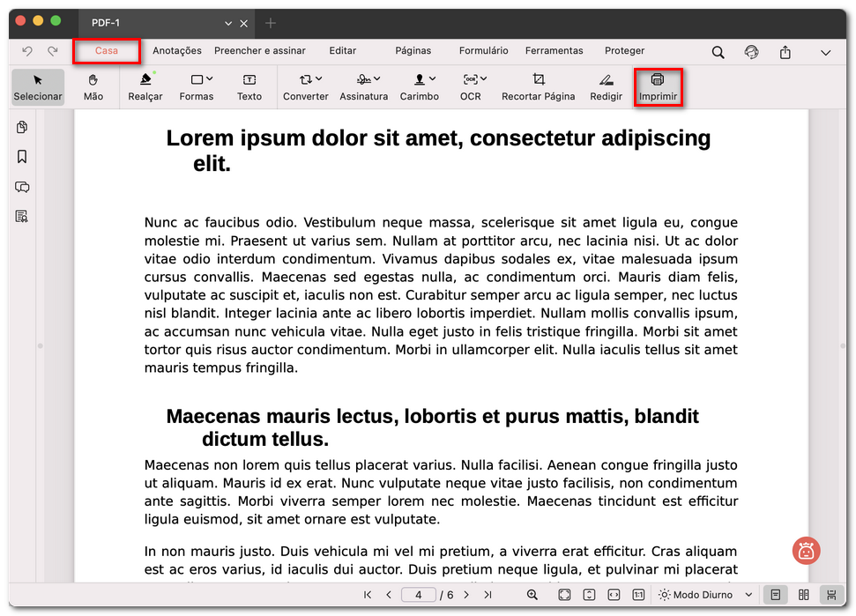Toggle continuous scrolling view mode
The height and width of the screenshot is (616, 856).
pos(830,595)
